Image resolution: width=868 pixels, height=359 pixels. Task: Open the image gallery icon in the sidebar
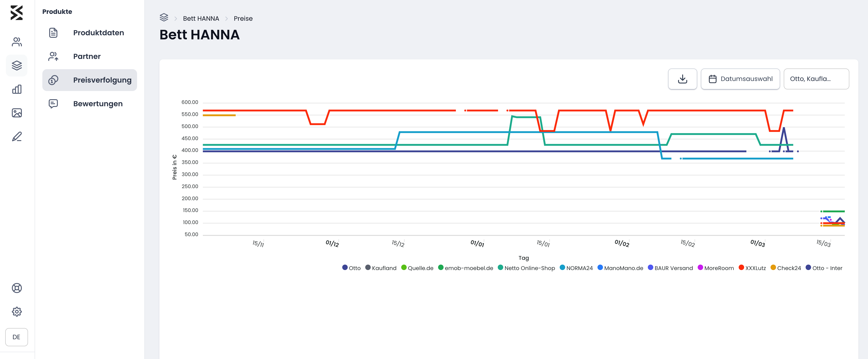point(17,113)
